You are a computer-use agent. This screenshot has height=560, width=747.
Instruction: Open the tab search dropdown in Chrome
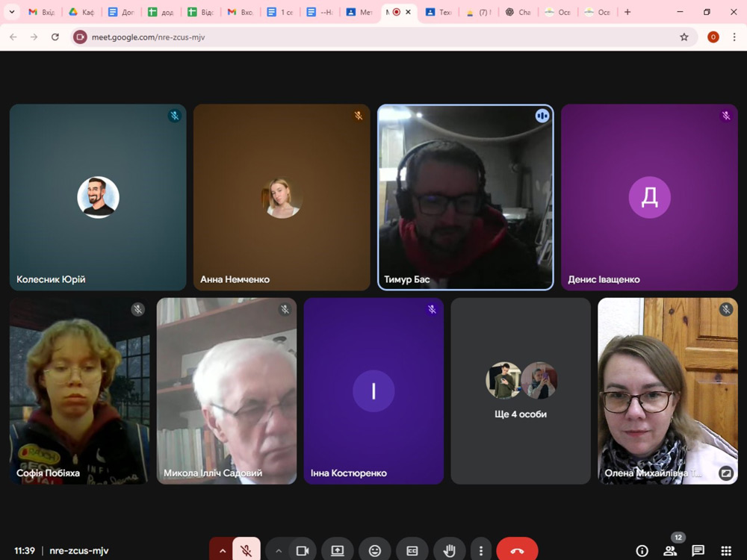point(12,12)
